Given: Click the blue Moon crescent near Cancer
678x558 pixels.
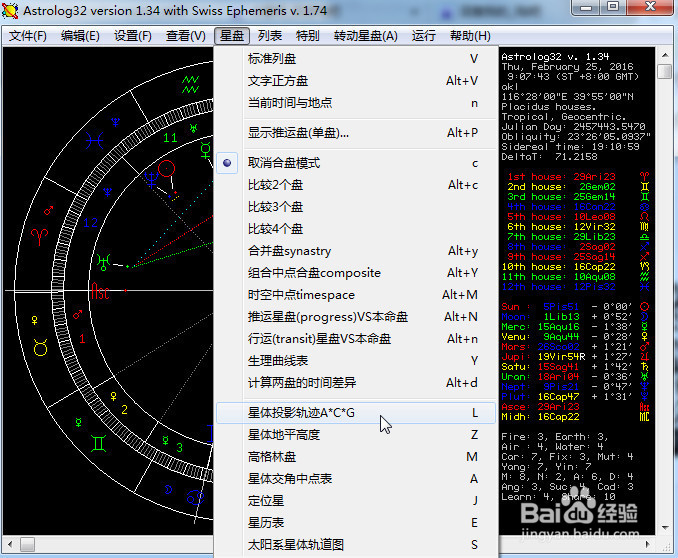Looking at the screenshot, I should tap(168, 489).
